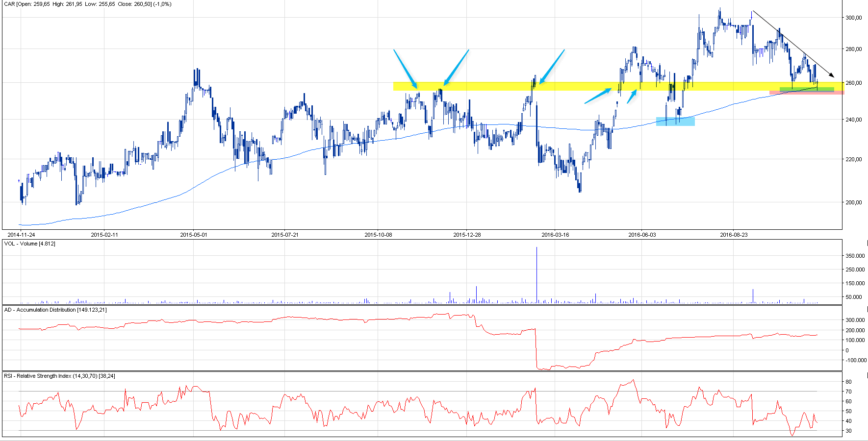Click the 2014-11-24 date axis label
Screen dimensions: 868x441
click(21, 235)
